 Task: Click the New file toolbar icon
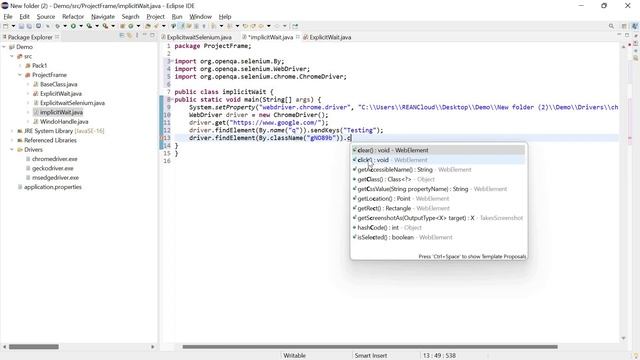tap(6, 26)
